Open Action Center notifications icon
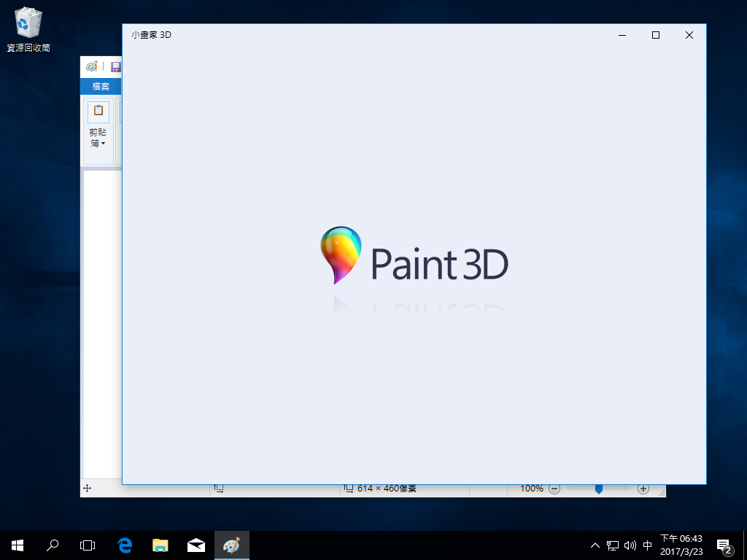The image size is (747, 560). pos(724,545)
